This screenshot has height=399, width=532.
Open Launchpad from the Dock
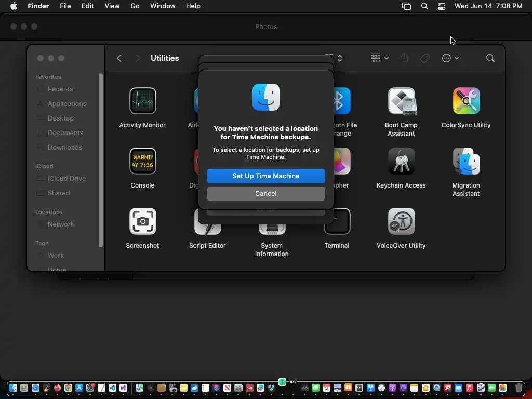click(24, 388)
